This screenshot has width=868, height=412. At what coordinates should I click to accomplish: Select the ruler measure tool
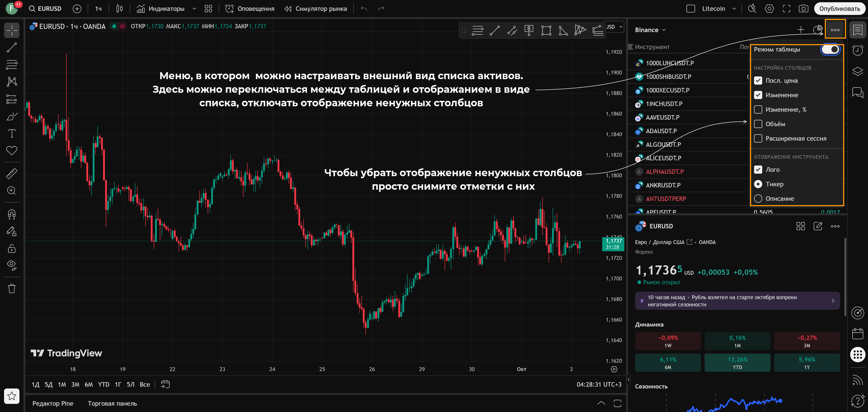tap(12, 173)
